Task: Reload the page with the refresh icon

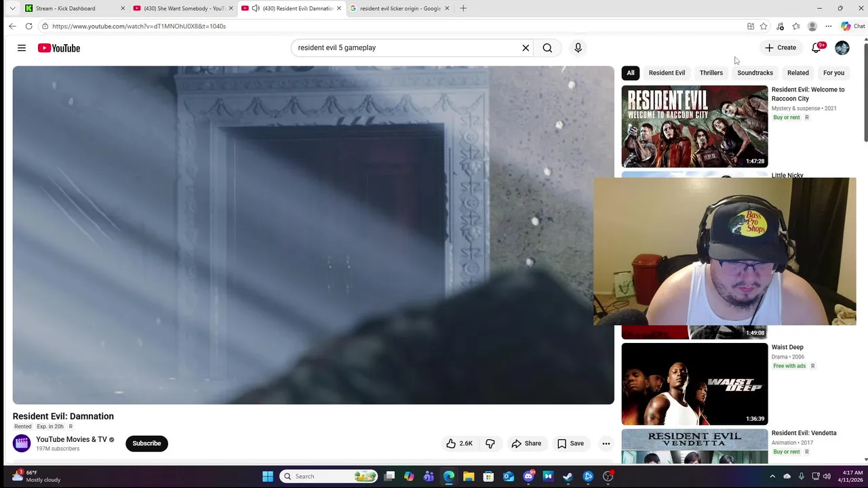Action: pyautogui.click(x=29, y=26)
